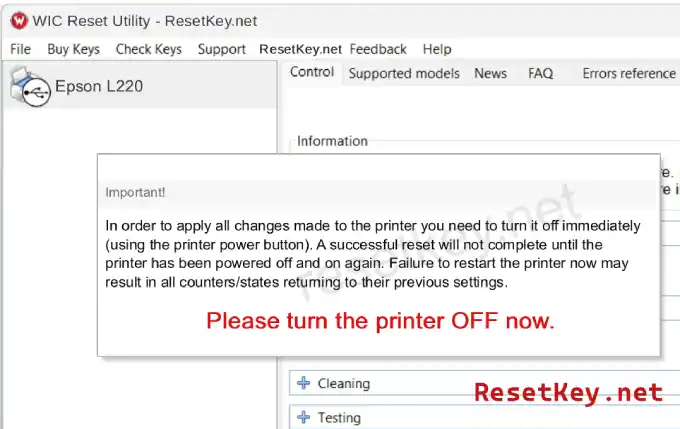Select the Epson L220 printer entry
This screenshot has width=680, height=429.
[140, 86]
